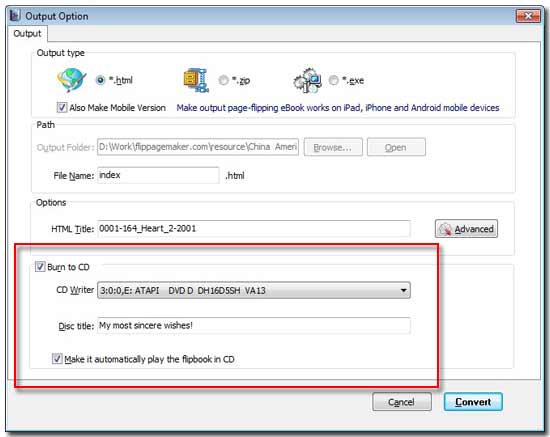Click the Cancel button

coord(402,402)
